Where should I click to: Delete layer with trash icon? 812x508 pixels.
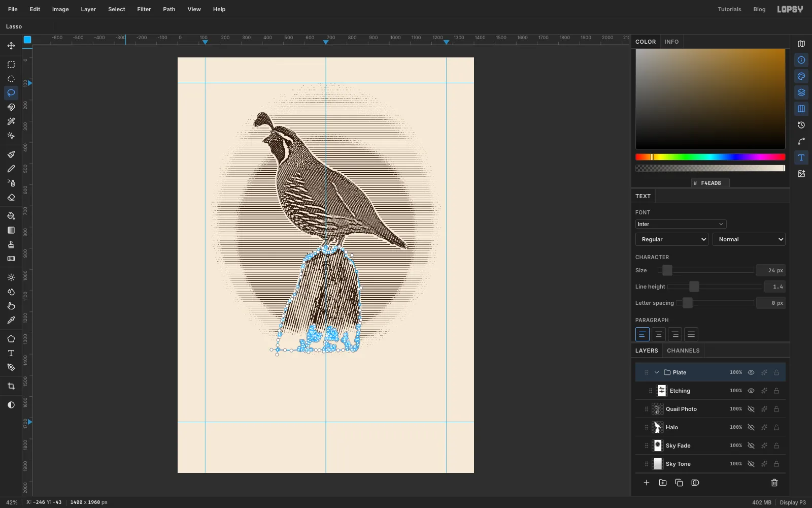click(x=774, y=483)
